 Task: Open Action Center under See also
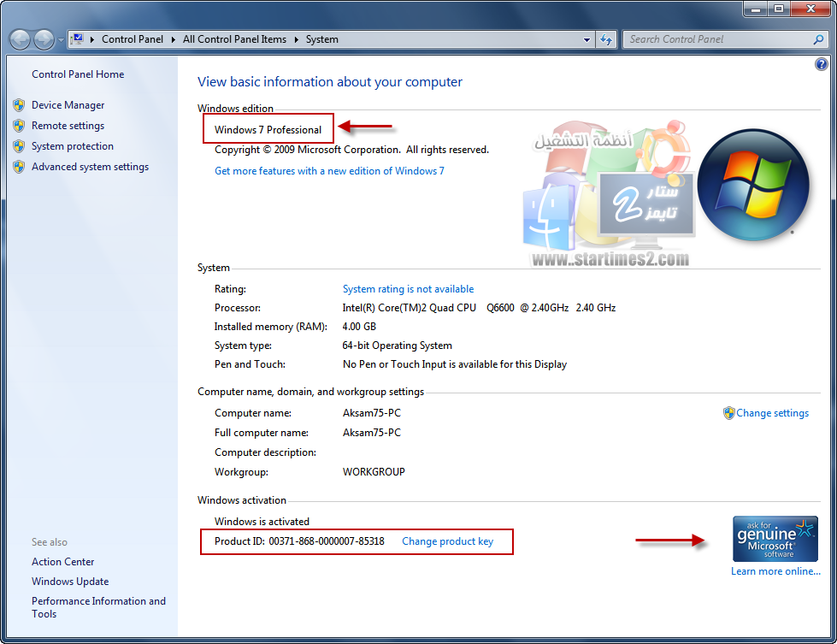pyautogui.click(x=63, y=562)
